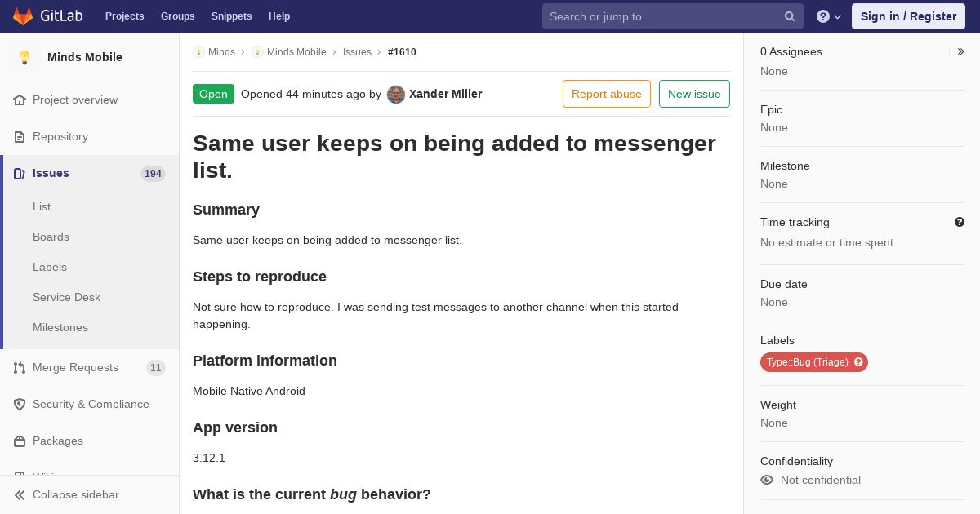
Task: Open the Snippets page
Action: 231,16
